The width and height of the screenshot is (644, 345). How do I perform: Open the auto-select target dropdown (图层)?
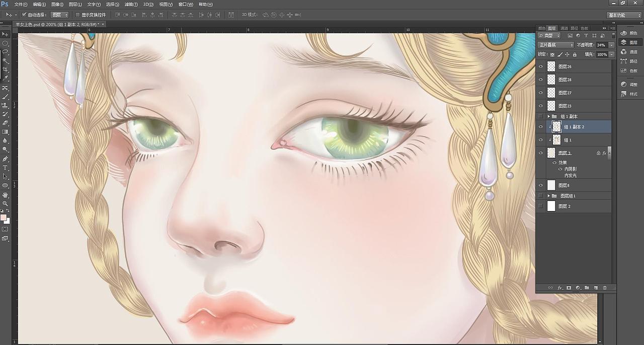(x=59, y=15)
